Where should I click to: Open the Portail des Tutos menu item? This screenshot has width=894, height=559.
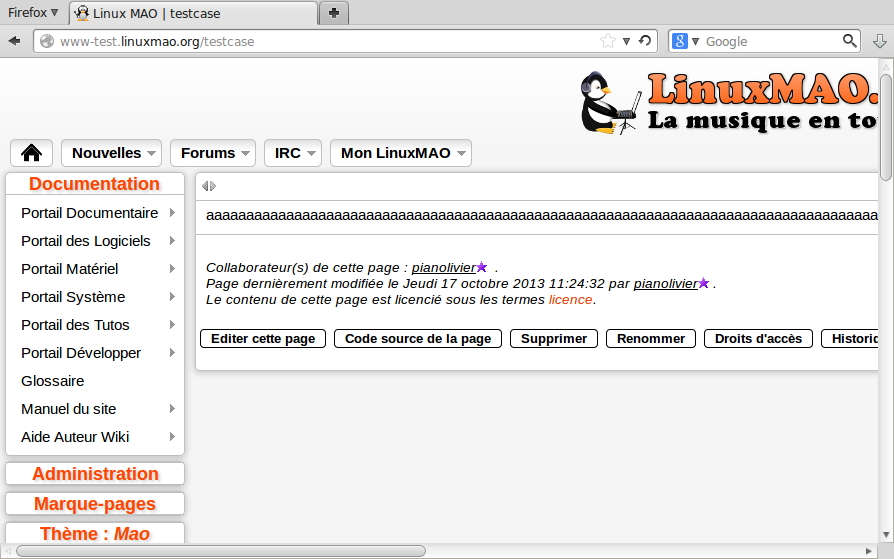click(x=75, y=325)
